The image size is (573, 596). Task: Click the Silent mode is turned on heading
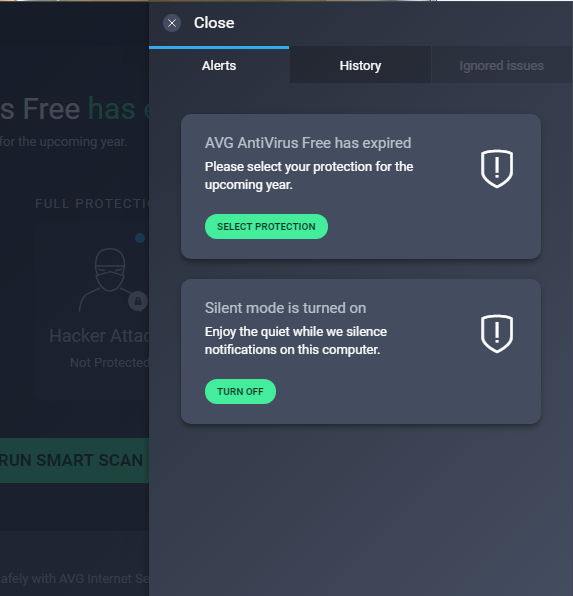tap(286, 308)
